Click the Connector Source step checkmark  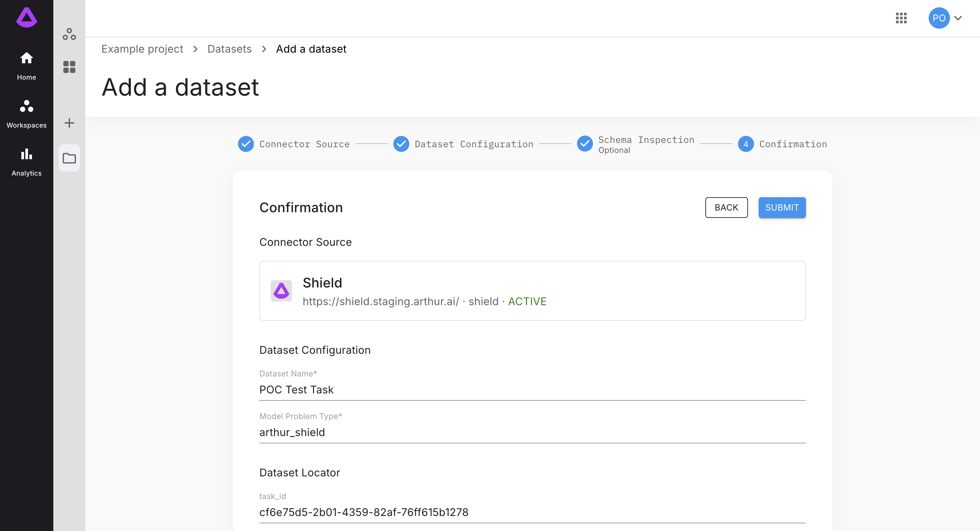[x=246, y=144]
